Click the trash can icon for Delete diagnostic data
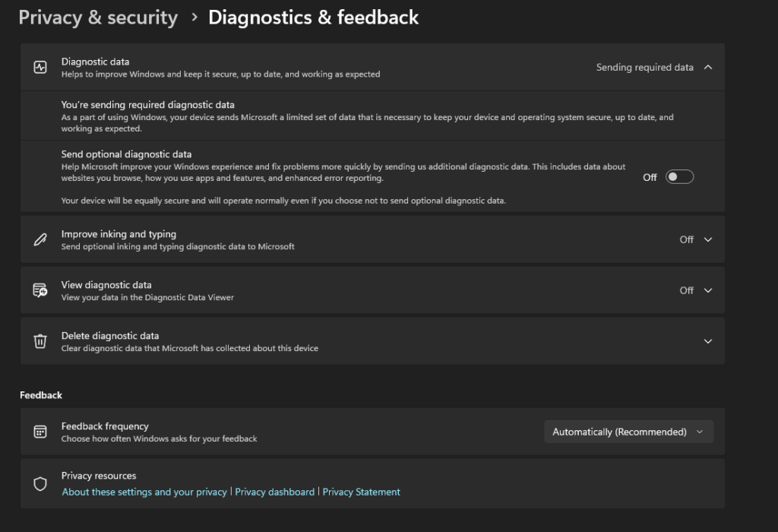The height and width of the screenshot is (532, 778). point(40,341)
